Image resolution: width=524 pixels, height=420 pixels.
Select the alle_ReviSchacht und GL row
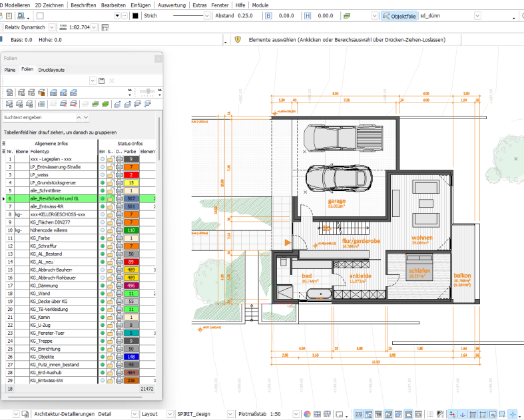(55, 198)
